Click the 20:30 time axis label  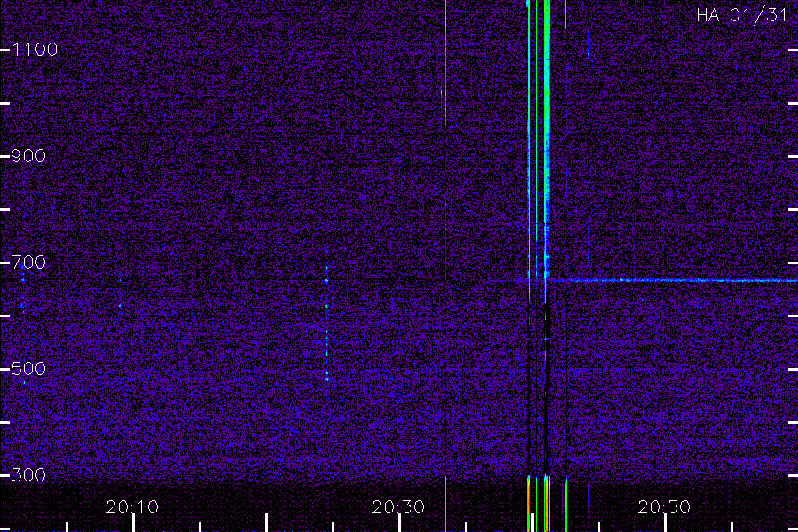tap(398, 507)
